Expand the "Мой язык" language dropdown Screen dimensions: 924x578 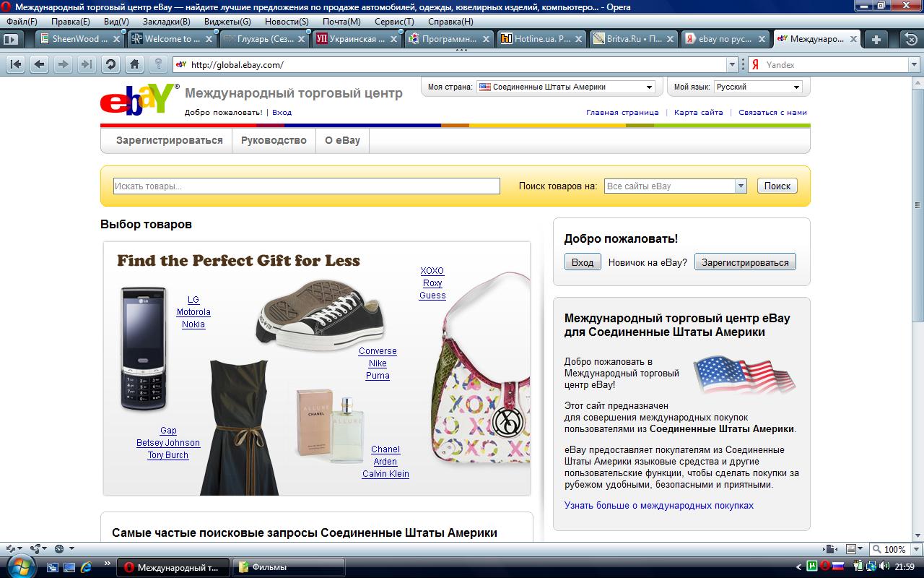(758, 87)
